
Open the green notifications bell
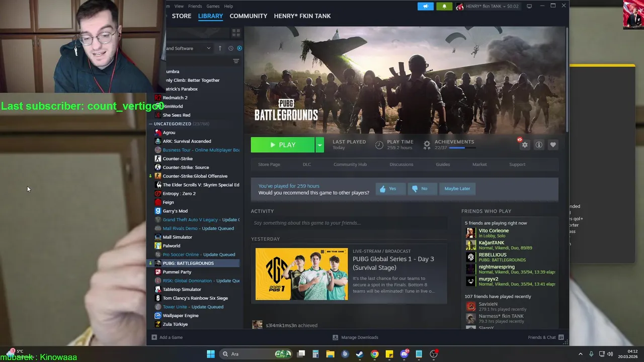coord(444,7)
